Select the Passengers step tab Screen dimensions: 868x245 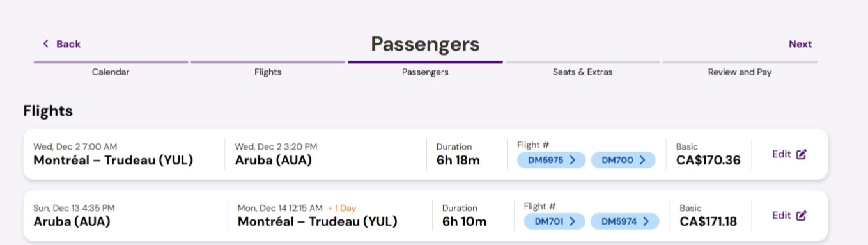425,72
